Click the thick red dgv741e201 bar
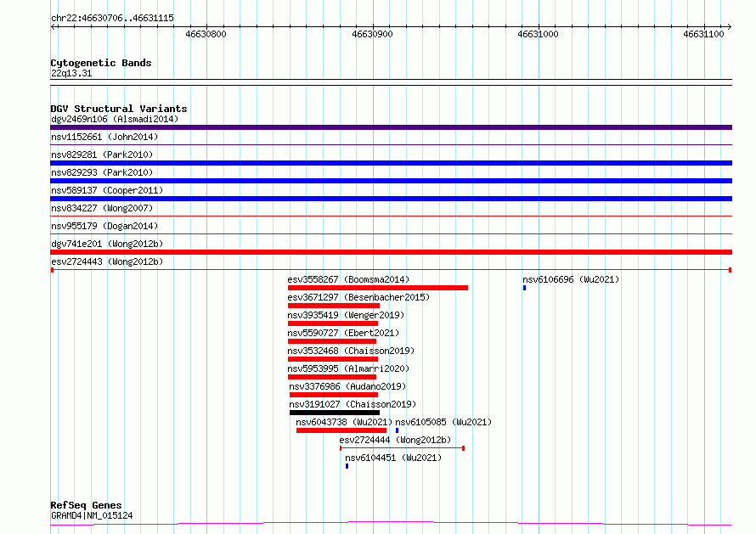Viewport: 756px width, 534px height. tap(391, 252)
